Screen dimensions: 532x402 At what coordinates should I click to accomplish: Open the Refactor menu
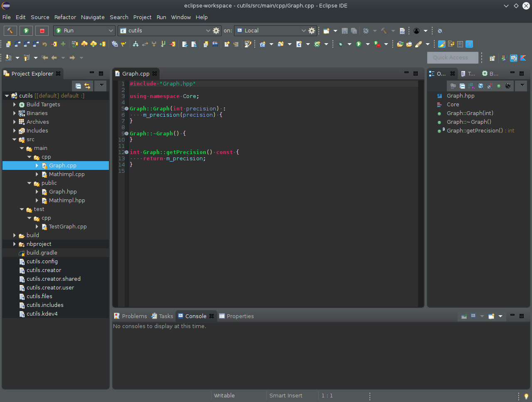(x=65, y=17)
